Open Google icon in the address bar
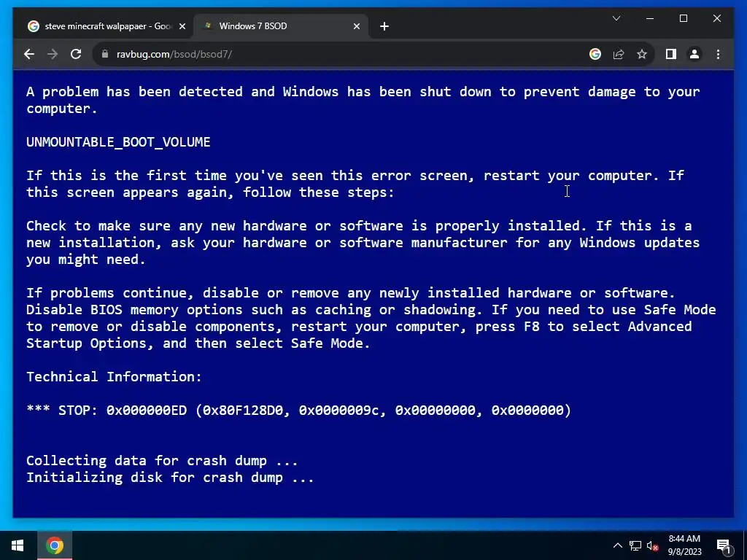Screen dimensions: 747x560 pos(595,54)
